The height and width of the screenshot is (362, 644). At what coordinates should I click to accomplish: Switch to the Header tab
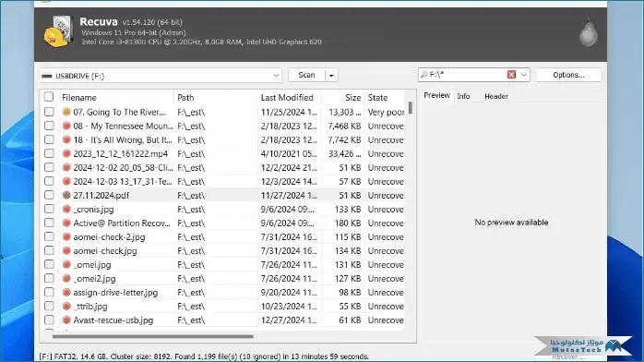496,96
